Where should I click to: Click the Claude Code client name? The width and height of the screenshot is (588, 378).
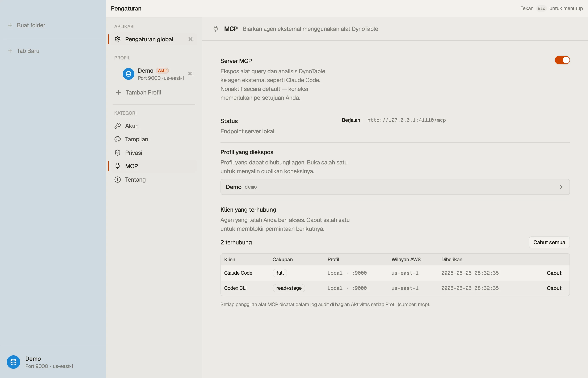[238, 273]
